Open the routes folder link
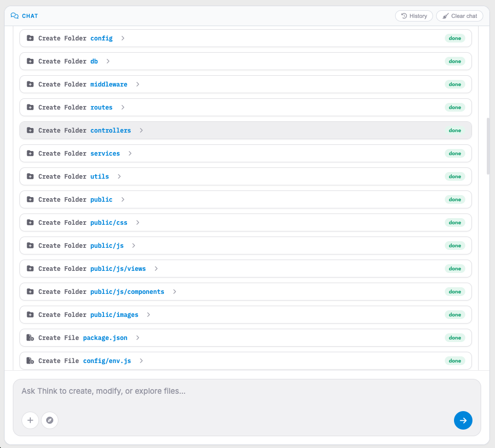Screen dimensions: 495x448 (x=101, y=108)
